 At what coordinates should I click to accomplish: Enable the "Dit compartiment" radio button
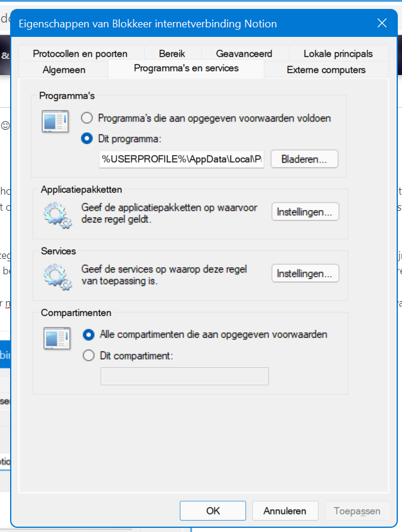tap(89, 356)
